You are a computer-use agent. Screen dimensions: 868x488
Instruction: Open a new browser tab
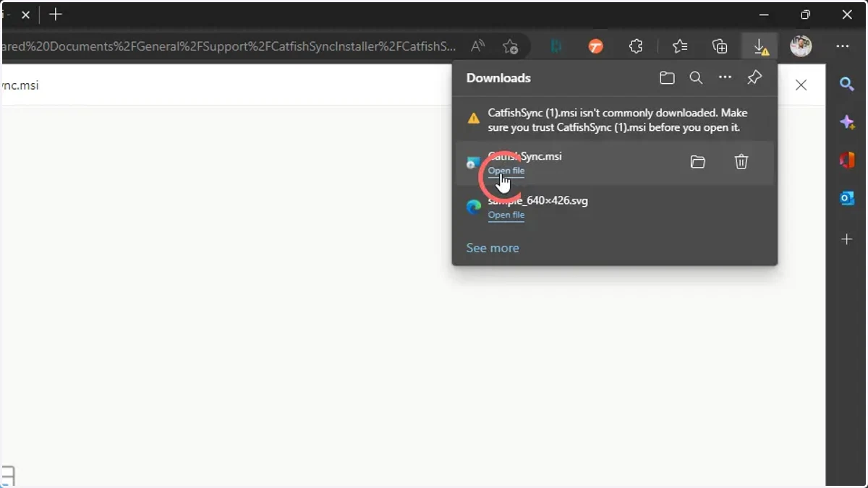click(56, 14)
